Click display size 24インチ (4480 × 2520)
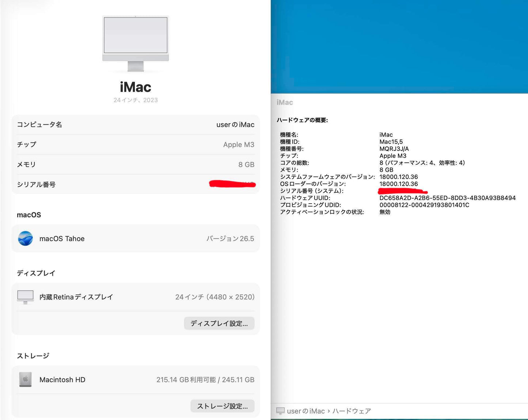The height and width of the screenshot is (420, 528). click(x=215, y=297)
